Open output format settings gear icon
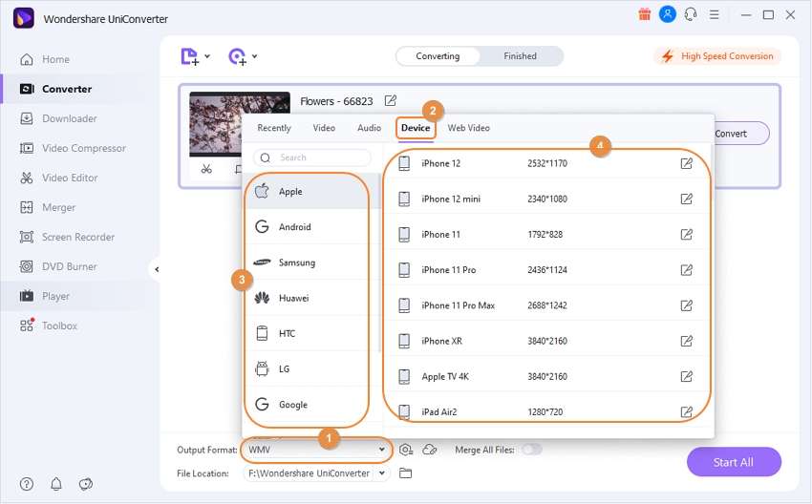 tap(406, 450)
